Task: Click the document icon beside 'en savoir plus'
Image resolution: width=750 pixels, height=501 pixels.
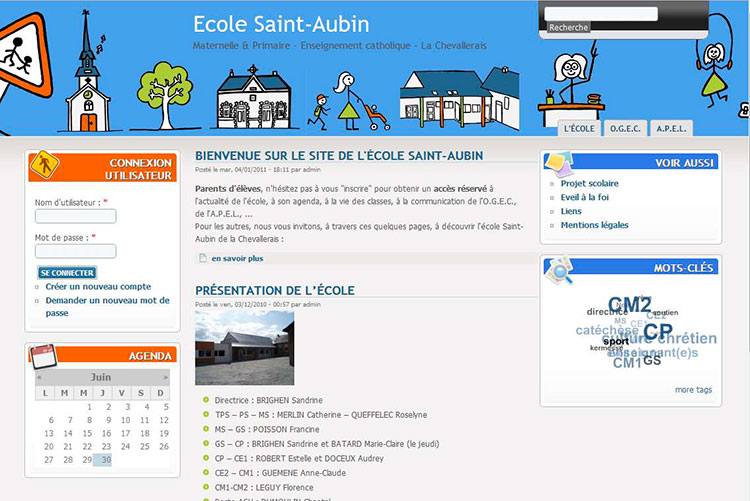Action: [x=203, y=258]
